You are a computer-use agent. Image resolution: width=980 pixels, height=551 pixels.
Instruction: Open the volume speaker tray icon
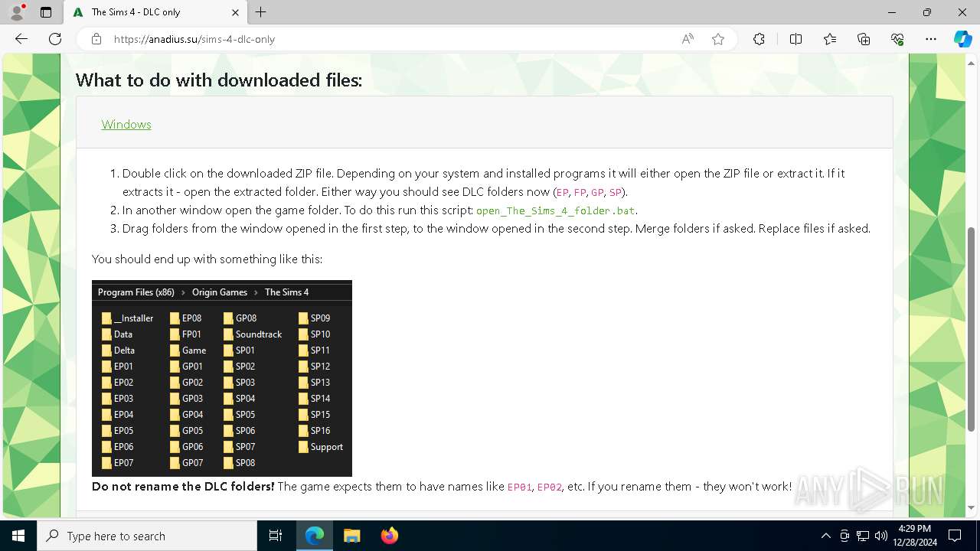tap(880, 536)
